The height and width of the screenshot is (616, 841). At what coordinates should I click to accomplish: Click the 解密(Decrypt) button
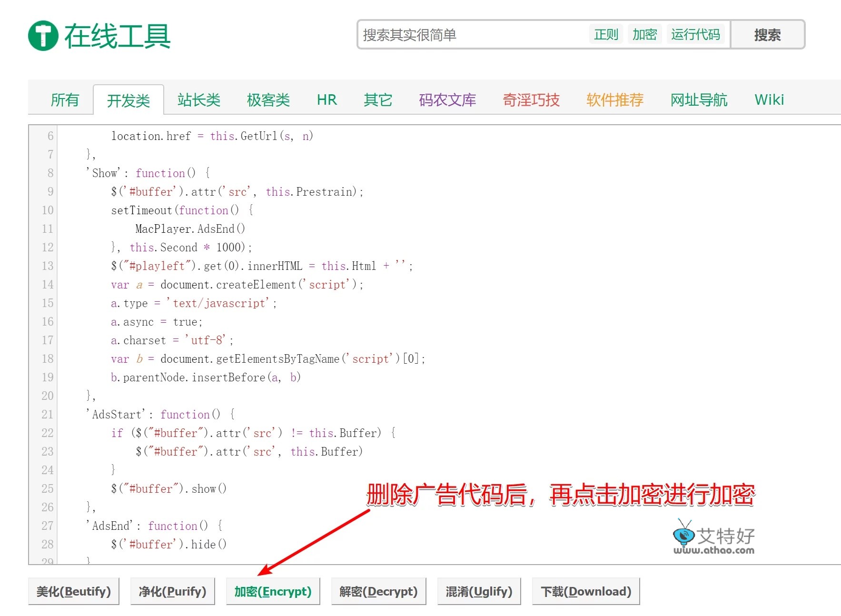click(x=378, y=591)
